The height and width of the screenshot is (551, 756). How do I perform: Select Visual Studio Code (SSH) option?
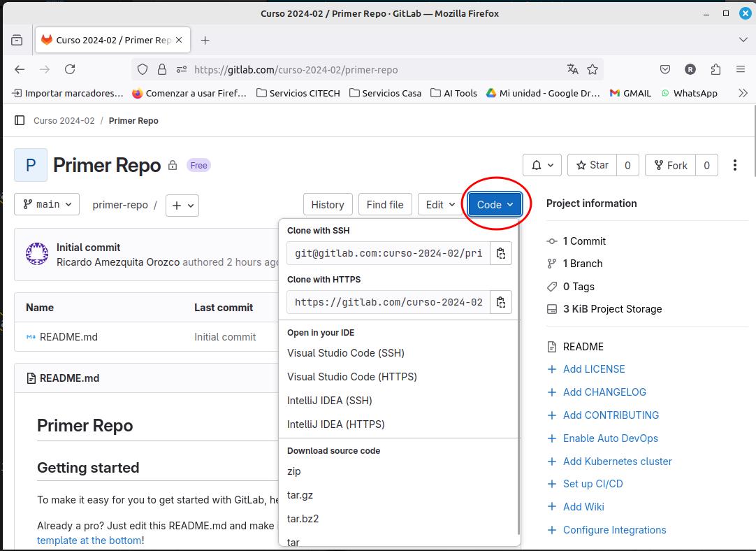[346, 353]
